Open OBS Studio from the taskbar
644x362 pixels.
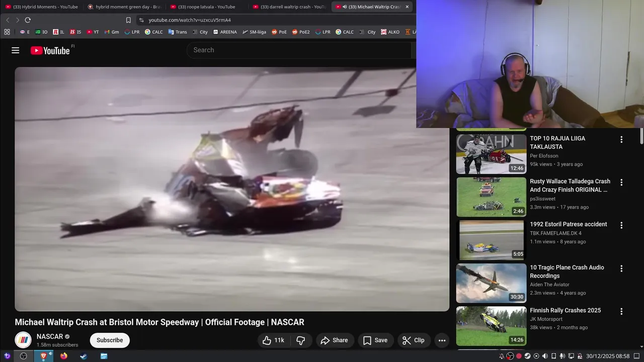click(x=23, y=356)
